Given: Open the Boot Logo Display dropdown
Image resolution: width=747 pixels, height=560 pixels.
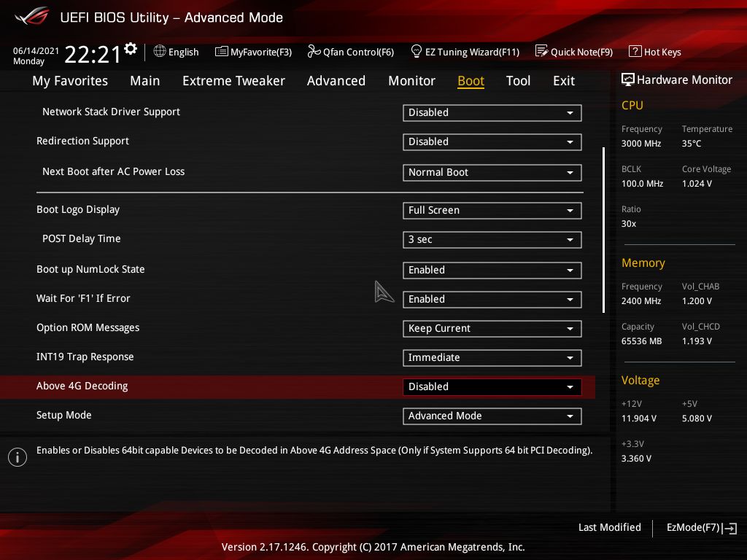Looking at the screenshot, I should click(492, 210).
